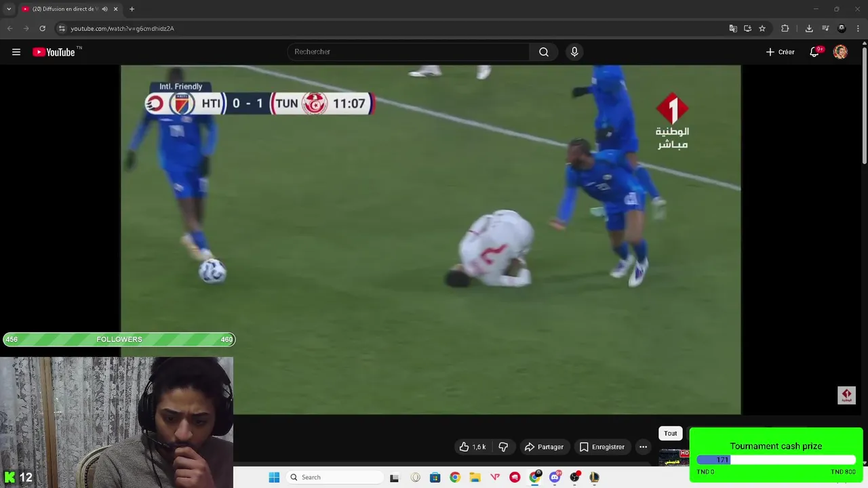Open the three-dot more actions menu
The image size is (868, 488).
click(643, 447)
